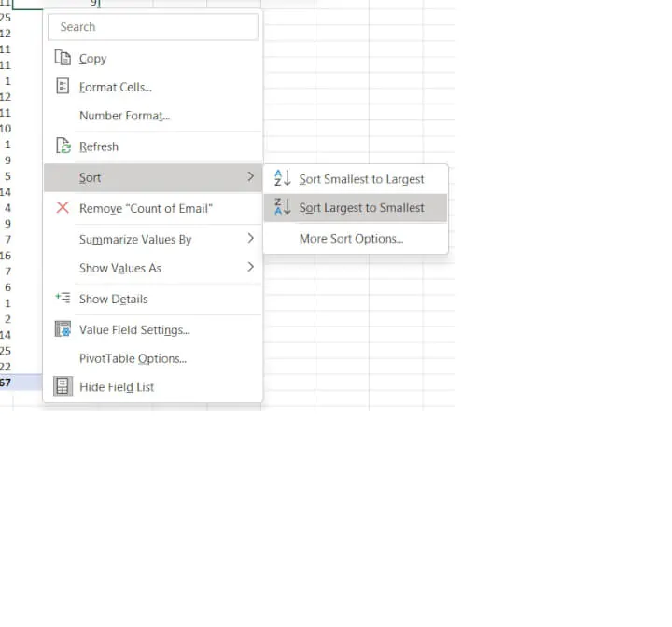
Task: Open Value Field Settings...
Action: (152, 329)
